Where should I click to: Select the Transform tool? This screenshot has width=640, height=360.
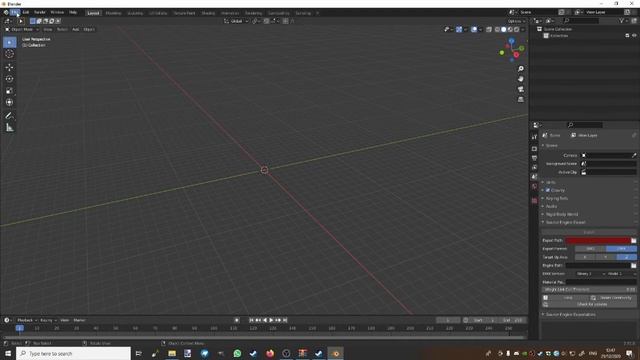click(9, 102)
